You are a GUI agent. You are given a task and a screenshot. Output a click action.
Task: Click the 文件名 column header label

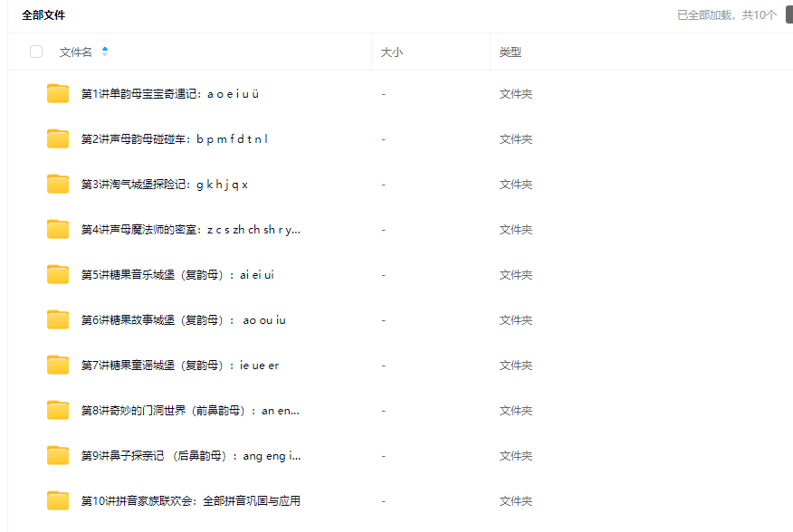click(x=76, y=52)
